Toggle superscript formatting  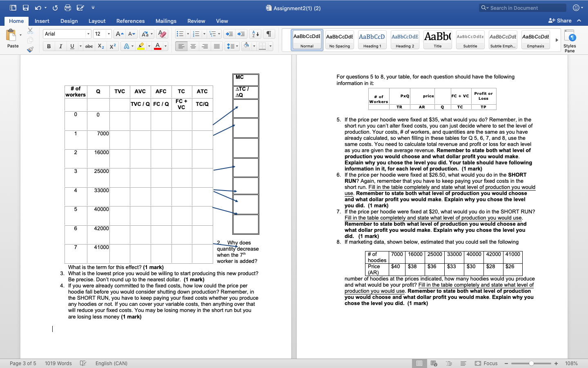(x=113, y=46)
